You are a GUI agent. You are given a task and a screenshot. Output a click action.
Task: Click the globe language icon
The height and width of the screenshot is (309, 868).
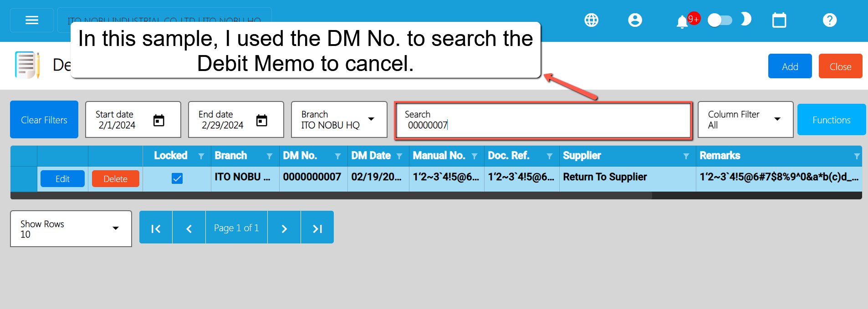pos(591,20)
